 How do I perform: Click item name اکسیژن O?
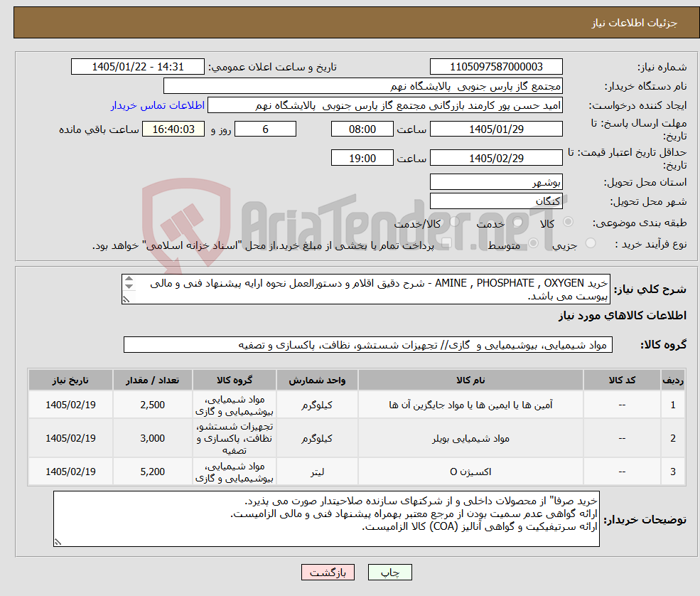[x=470, y=472]
